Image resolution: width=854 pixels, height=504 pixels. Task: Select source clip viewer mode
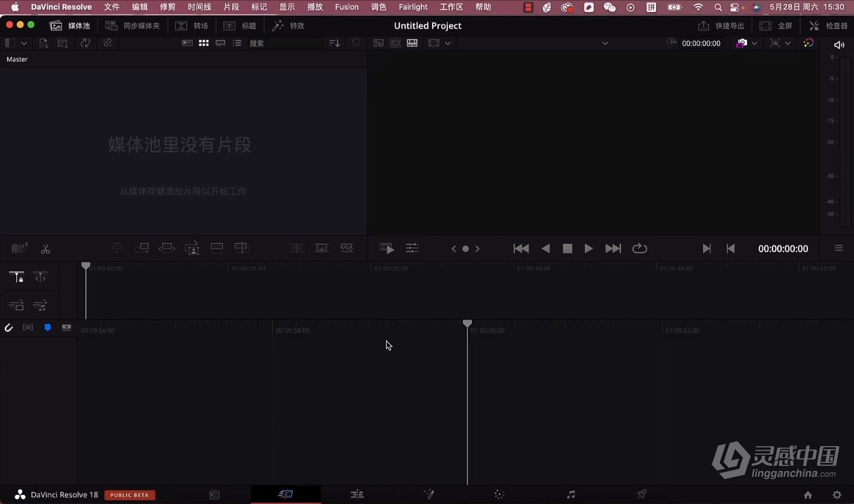coord(378,43)
